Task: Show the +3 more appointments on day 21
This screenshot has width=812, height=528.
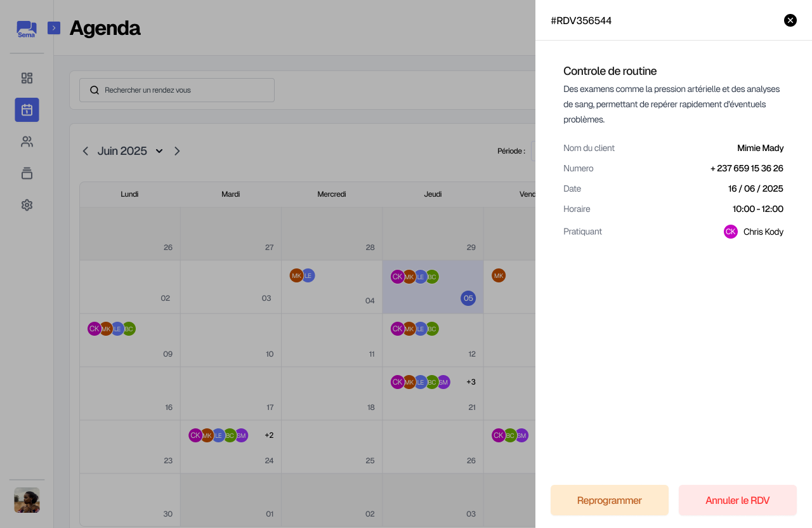Action: click(471, 382)
